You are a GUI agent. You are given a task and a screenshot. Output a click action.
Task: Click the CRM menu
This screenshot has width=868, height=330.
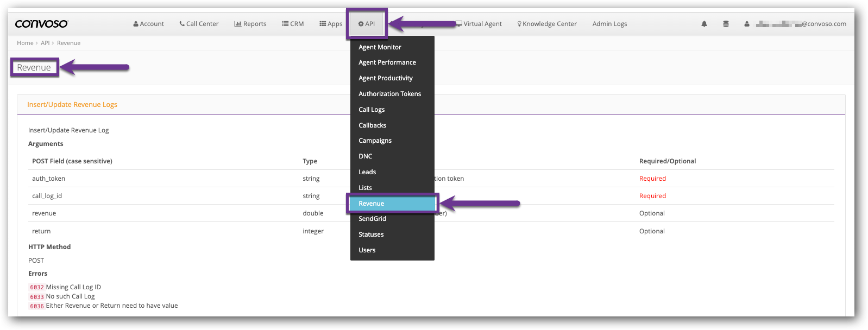tap(293, 24)
